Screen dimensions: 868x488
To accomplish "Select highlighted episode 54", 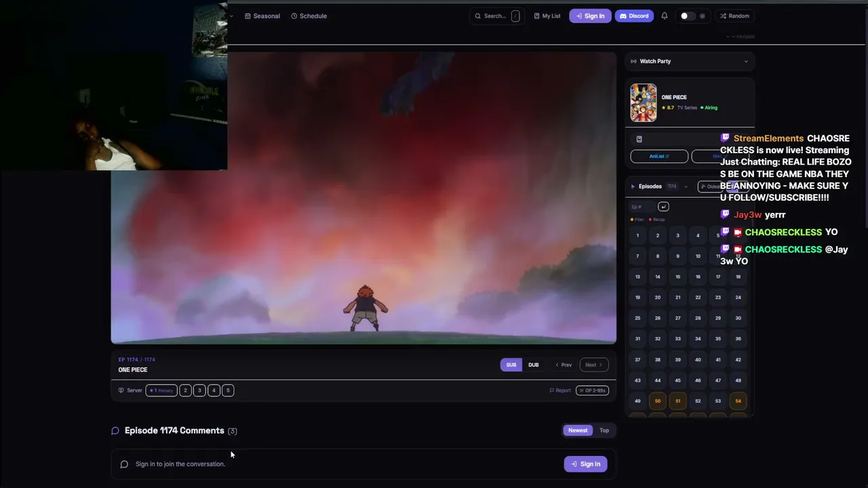I will coord(738,401).
